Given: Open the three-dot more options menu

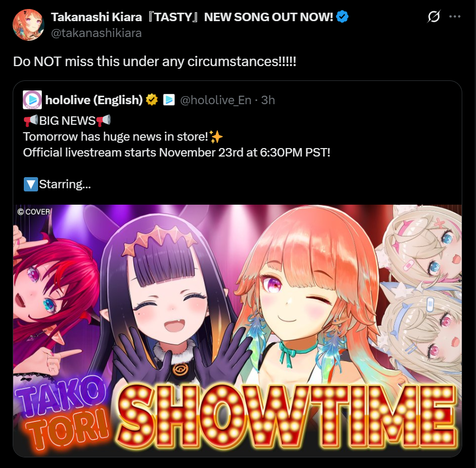Looking at the screenshot, I should [455, 16].
